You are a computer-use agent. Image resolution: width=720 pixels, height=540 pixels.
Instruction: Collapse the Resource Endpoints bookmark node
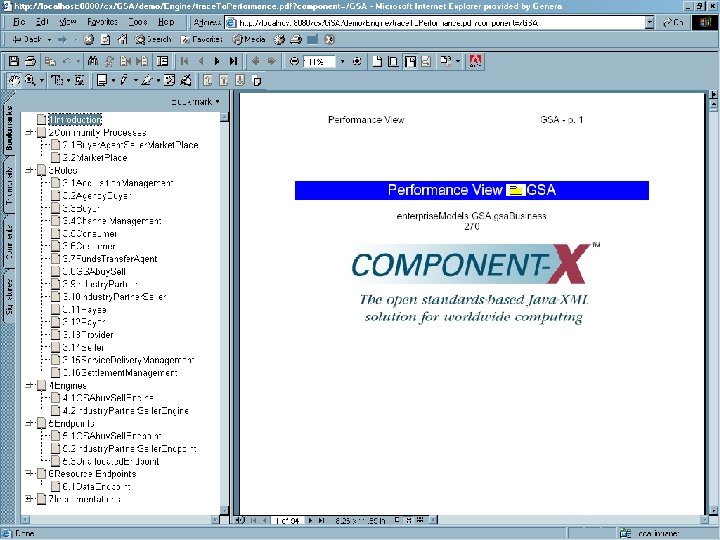[29, 473]
